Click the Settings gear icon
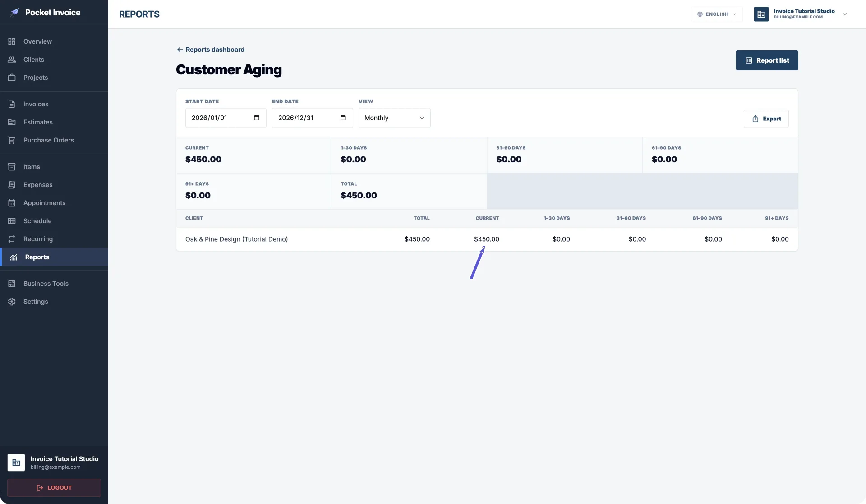The width and height of the screenshot is (866, 504). point(12,302)
